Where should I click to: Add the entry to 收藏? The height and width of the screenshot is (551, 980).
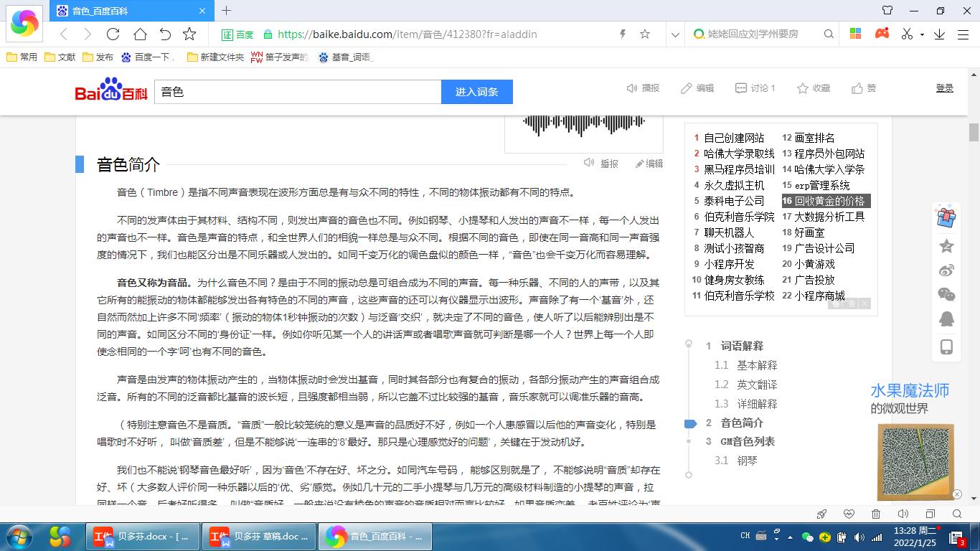point(814,88)
